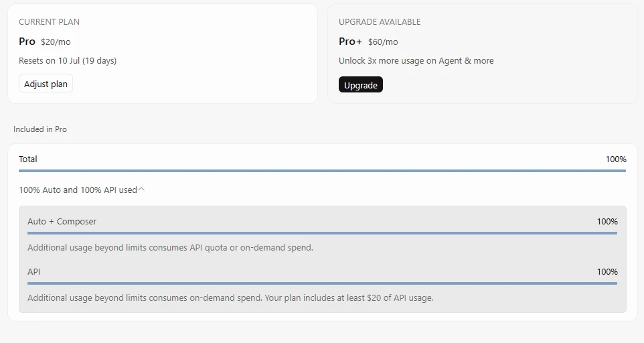Image resolution: width=644 pixels, height=343 pixels.
Task: Click the 'Included in Pro' label
Action: (x=40, y=129)
